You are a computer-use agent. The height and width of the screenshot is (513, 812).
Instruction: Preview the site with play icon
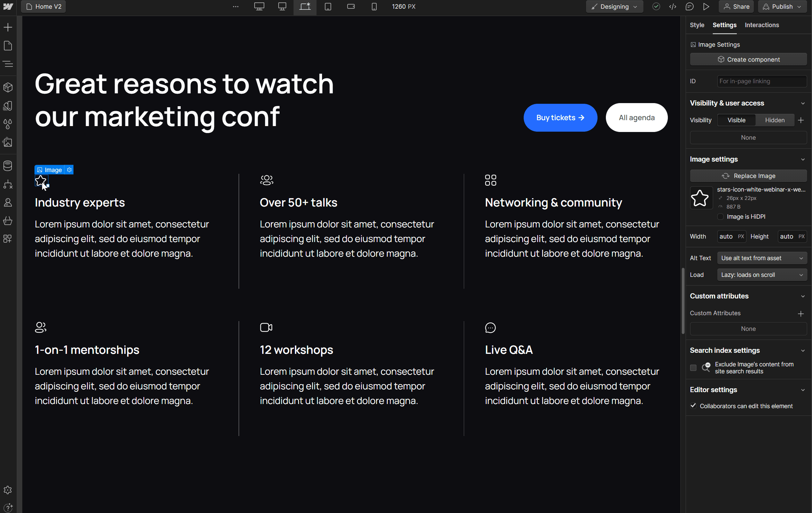706,7
